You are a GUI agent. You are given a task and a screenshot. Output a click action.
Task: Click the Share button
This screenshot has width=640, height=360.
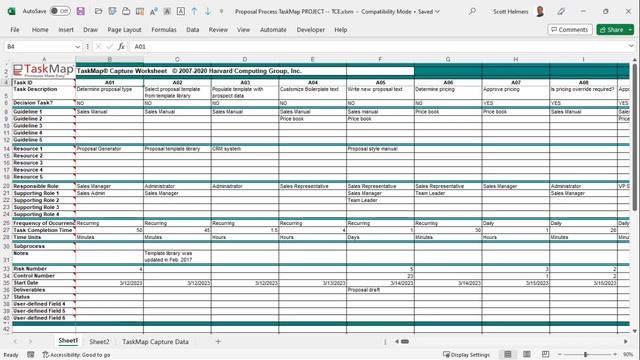tap(612, 30)
